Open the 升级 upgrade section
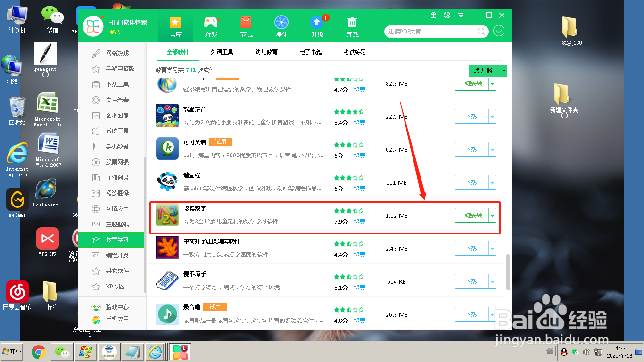644x362 pixels. [317, 27]
